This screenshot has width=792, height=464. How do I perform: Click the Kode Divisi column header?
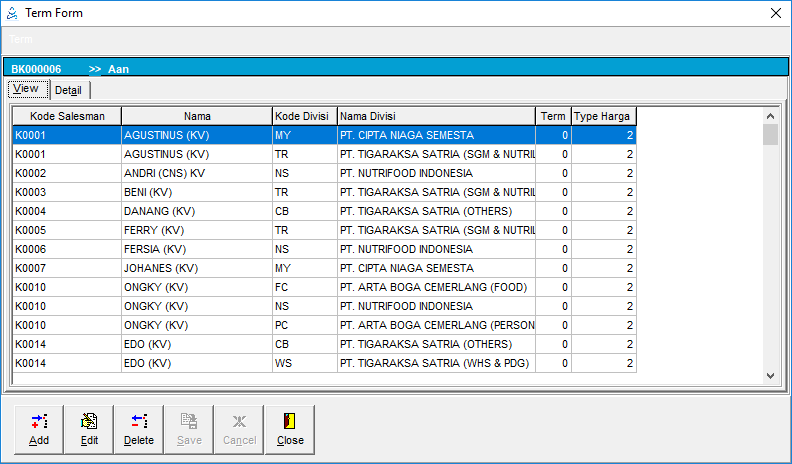tap(304, 116)
